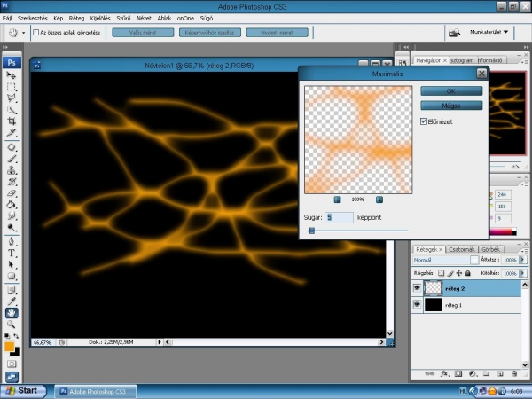Swap foreground and background colors
532x399 pixels.
coord(16,336)
